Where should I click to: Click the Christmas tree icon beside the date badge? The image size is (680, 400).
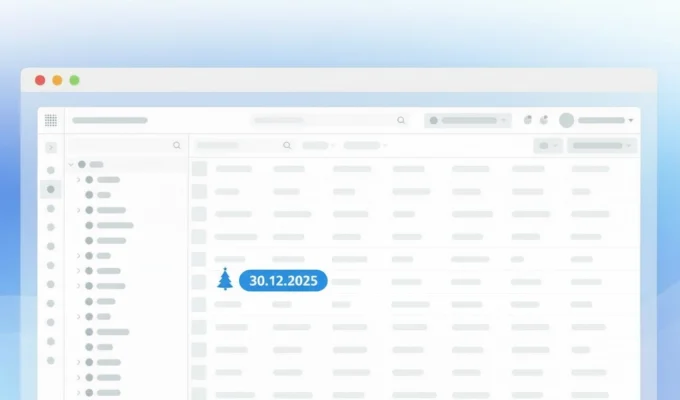[x=225, y=279]
